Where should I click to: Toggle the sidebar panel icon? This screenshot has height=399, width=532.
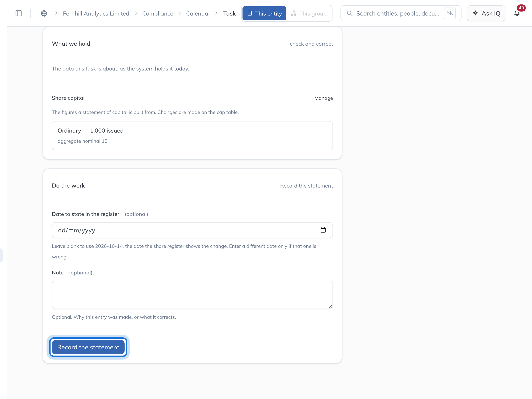tap(19, 13)
